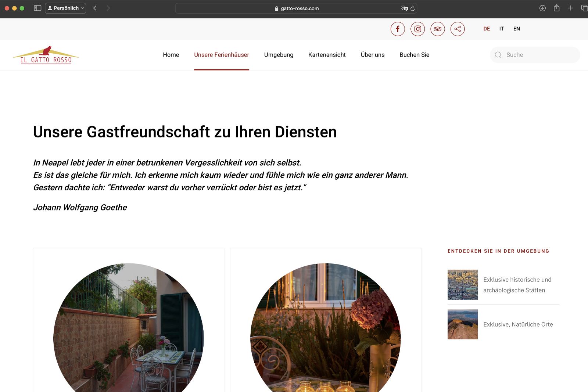
Task: Open the Umgebung menu item
Action: pos(279,55)
